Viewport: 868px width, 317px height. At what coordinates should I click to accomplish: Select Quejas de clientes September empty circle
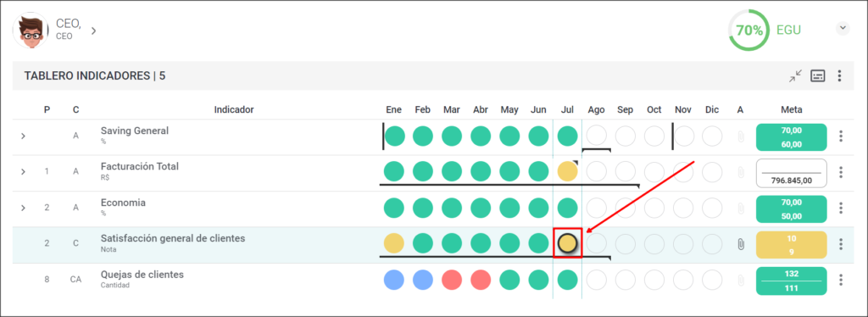[x=625, y=280]
